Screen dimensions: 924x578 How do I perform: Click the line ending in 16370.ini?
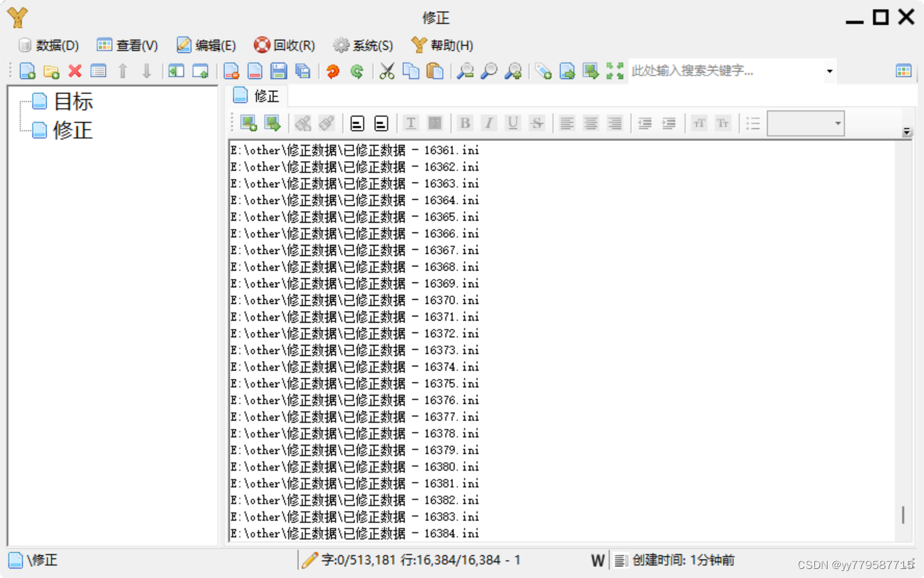click(354, 300)
